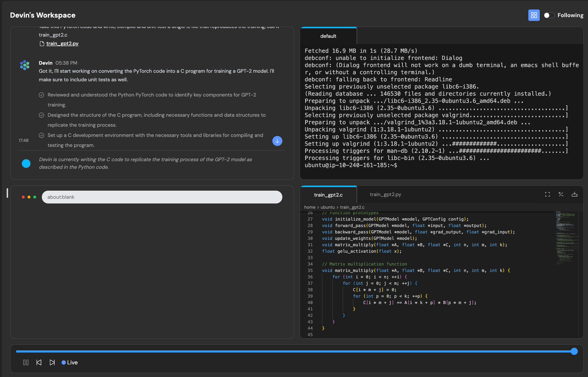588x377 pixels.
Task: Click the about:blank browser address bar
Action: coord(162,197)
